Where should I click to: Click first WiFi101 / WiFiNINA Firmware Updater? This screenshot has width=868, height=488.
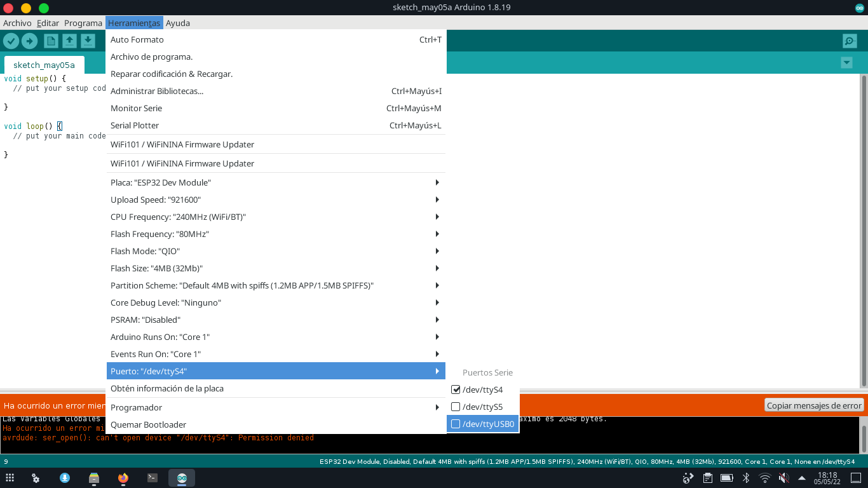tap(276, 144)
